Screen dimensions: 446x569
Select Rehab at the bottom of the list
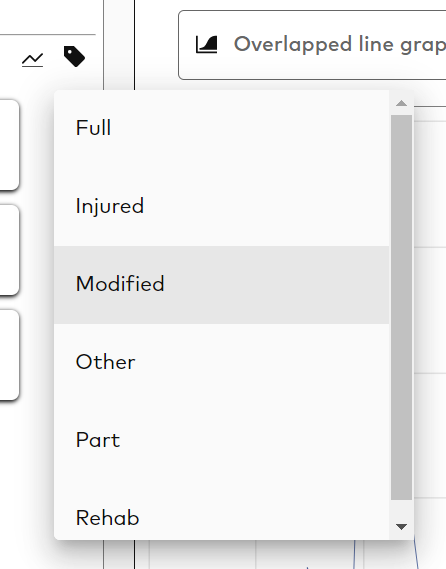pyautogui.click(x=221, y=515)
